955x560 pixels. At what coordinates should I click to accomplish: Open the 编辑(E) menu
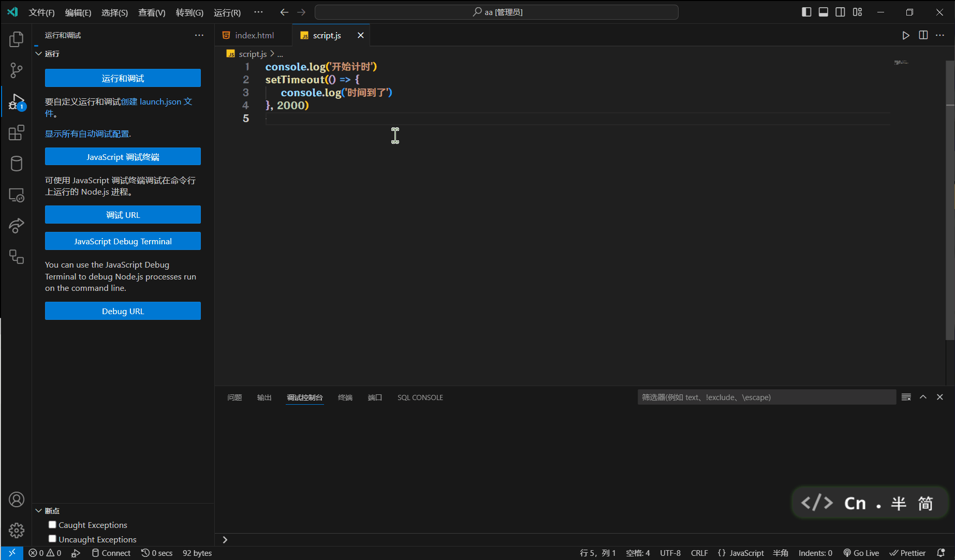click(78, 12)
